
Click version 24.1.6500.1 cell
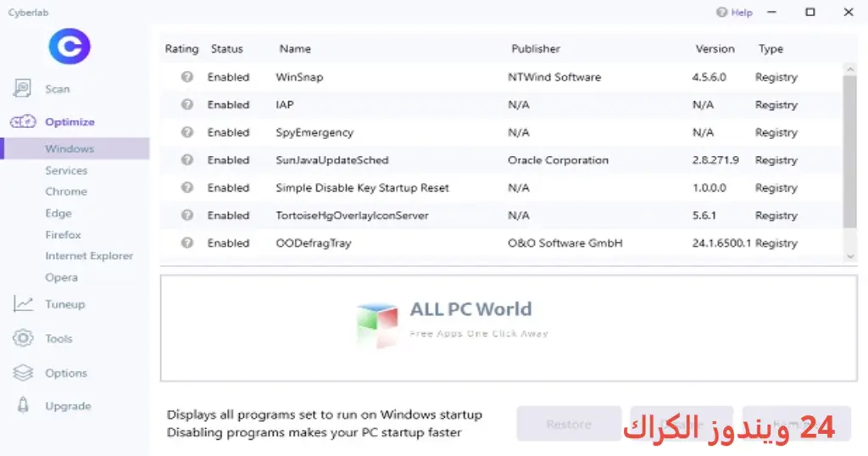click(722, 243)
